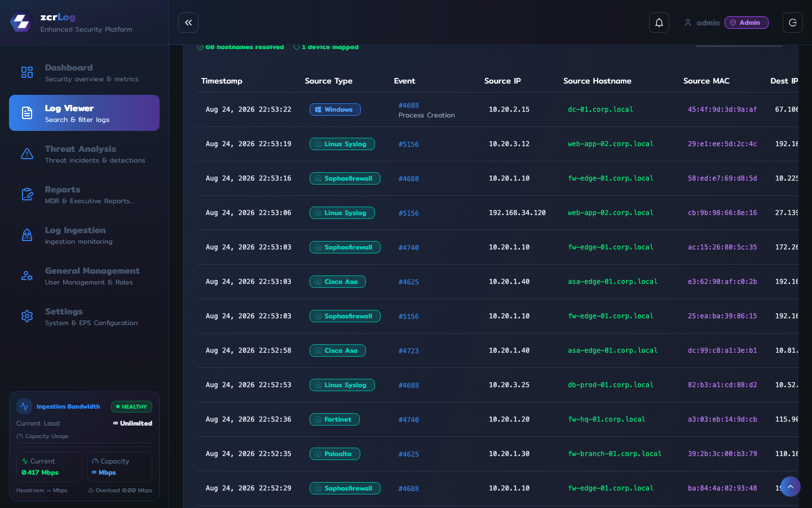Click the Source Hostname column header

tap(597, 81)
